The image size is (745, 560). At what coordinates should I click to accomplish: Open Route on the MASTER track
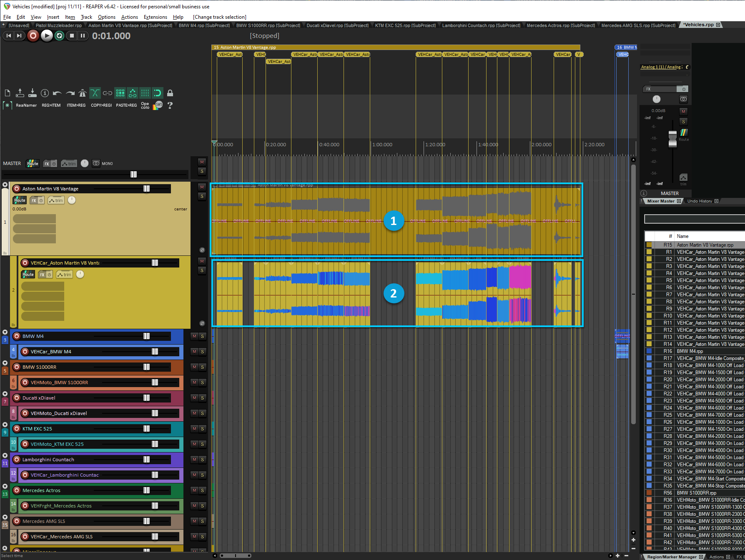33,164
